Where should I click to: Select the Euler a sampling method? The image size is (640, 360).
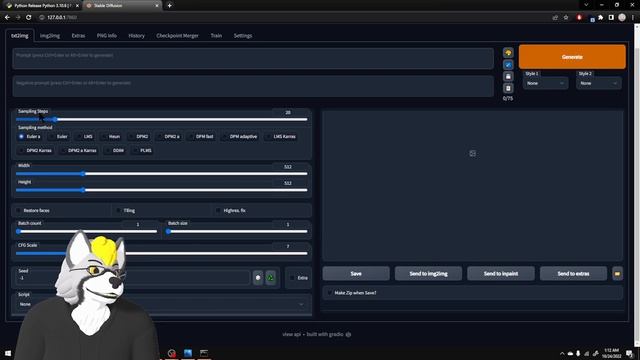pos(29,136)
